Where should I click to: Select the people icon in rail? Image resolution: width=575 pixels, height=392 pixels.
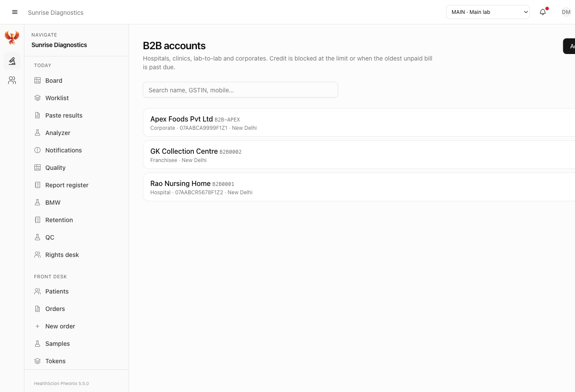pyautogui.click(x=12, y=80)
